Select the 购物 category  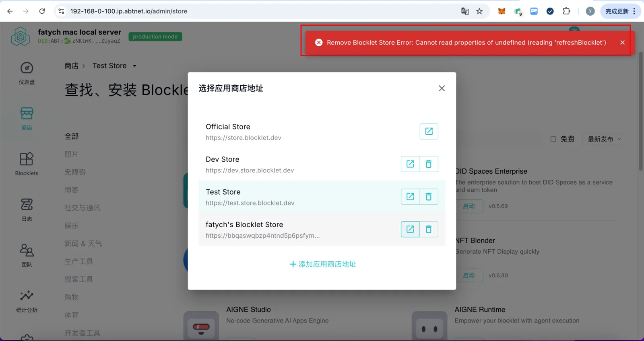pos(72,297)
